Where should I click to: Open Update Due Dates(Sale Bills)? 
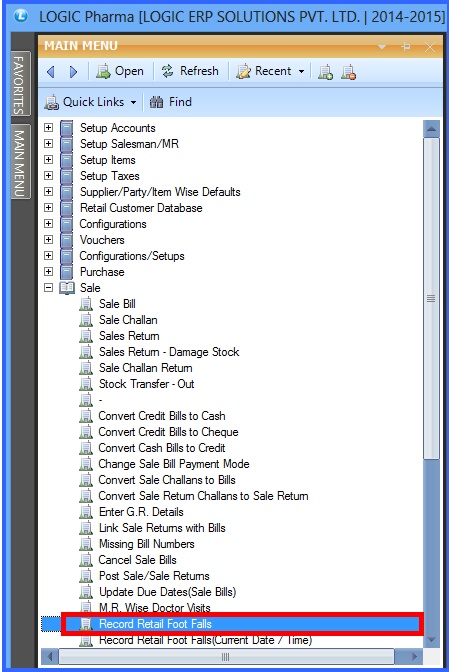coord(168,592)
